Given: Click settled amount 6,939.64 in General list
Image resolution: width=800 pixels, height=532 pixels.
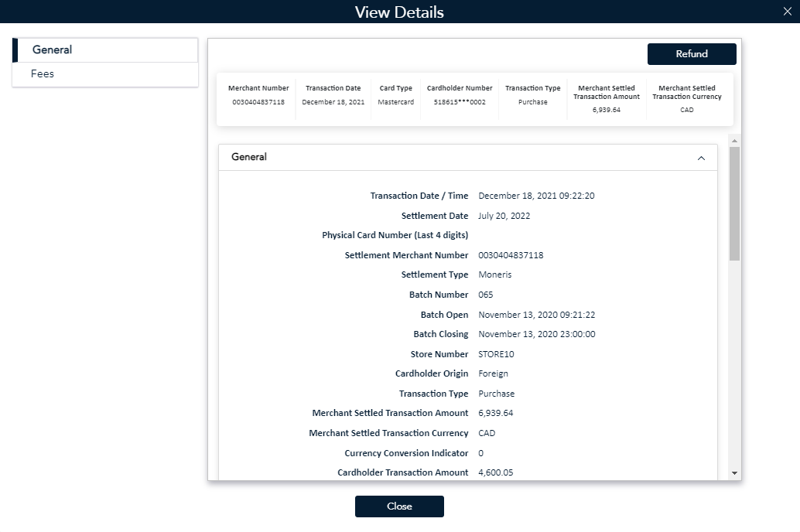Looking at the screenshot, I should [495, 413].
